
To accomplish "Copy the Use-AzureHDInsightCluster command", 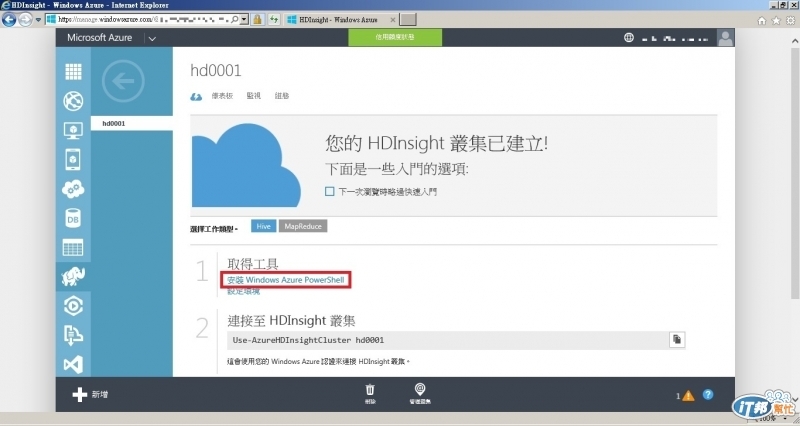I will coord(677,340).
